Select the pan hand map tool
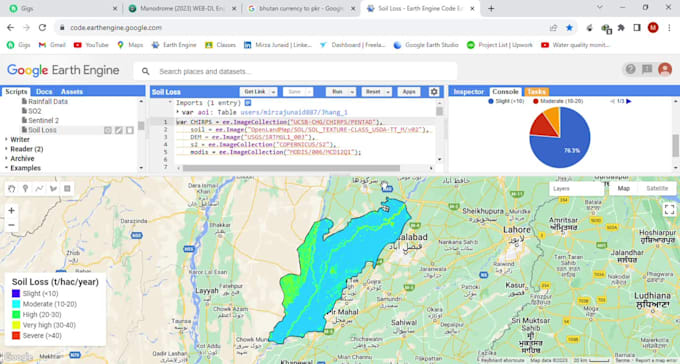Image resolution: width=680 pixels, height=364 pixels. [x=12, y=188]
